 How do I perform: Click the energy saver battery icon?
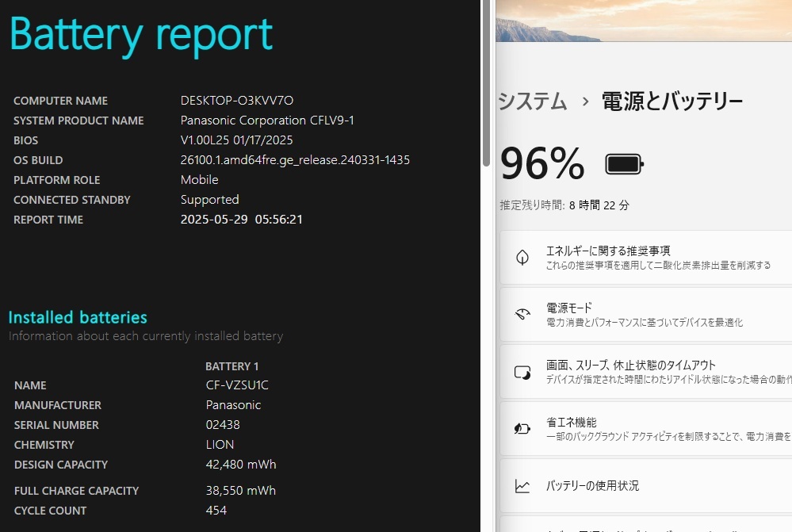tap(522, 429)
